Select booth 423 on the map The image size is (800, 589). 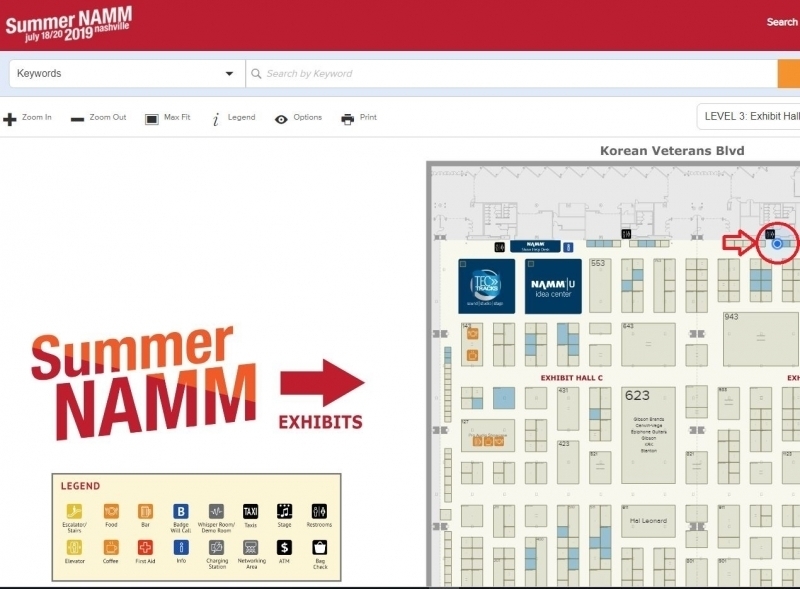tap(568, 462)
